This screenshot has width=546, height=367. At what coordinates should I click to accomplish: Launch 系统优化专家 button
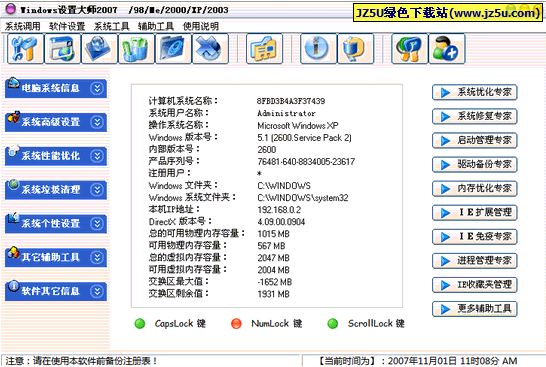(475, 92)
